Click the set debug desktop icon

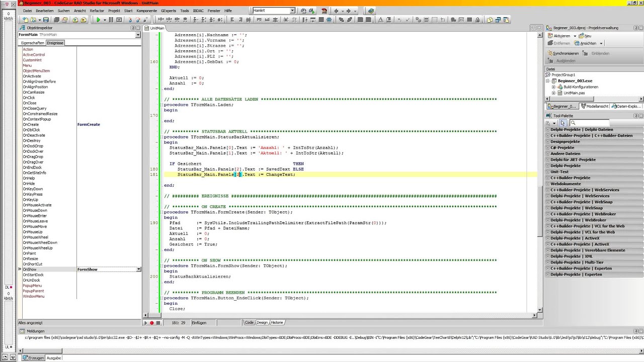tap(311, 11)
